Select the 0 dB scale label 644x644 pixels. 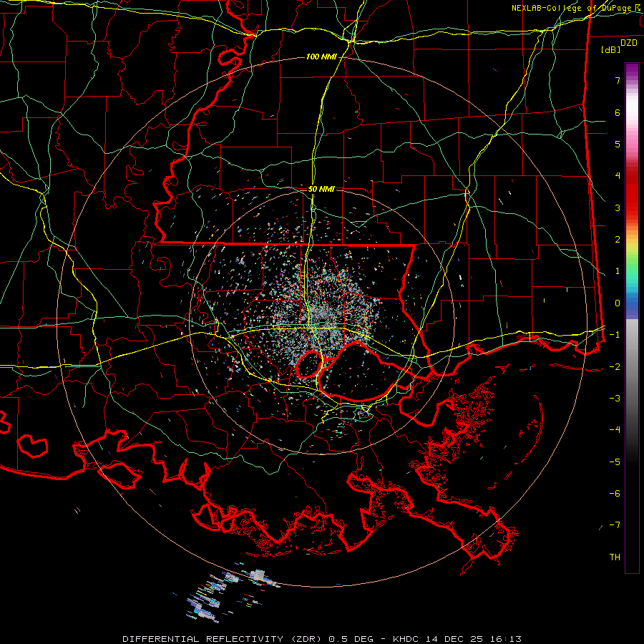click(618, 303)
